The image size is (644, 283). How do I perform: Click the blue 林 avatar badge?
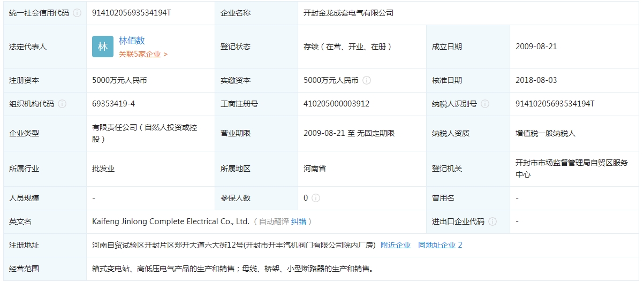coord(102,47)
